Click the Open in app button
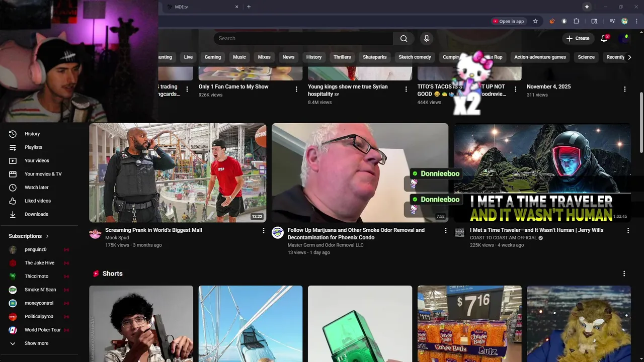This screenshot has height=362, width=644. [508, 21]
